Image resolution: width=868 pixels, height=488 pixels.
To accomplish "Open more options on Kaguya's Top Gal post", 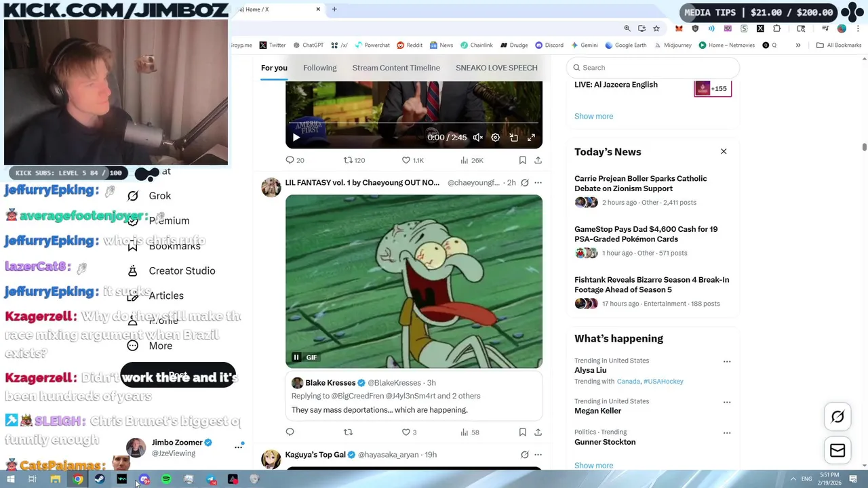I will pos(538,455).
